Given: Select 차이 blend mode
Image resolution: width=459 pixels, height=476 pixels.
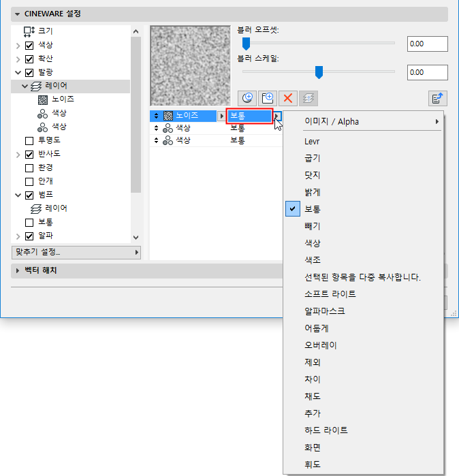Looking at the screenshot, I should point(363,379).
